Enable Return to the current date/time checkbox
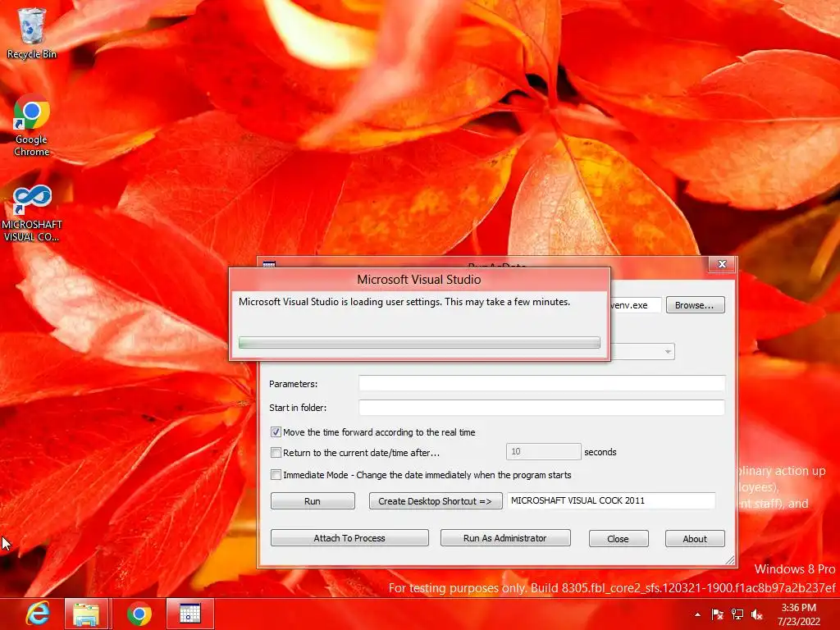Viewport: 840px width, 630px height. [276, 453]
